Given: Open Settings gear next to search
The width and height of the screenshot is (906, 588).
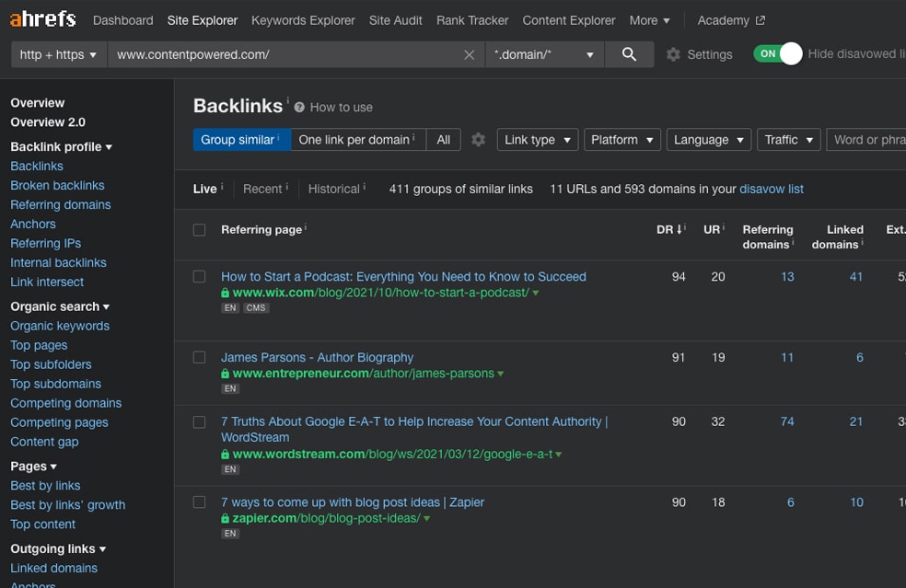Looking at the screenshot, I should (x=673, y=54).
